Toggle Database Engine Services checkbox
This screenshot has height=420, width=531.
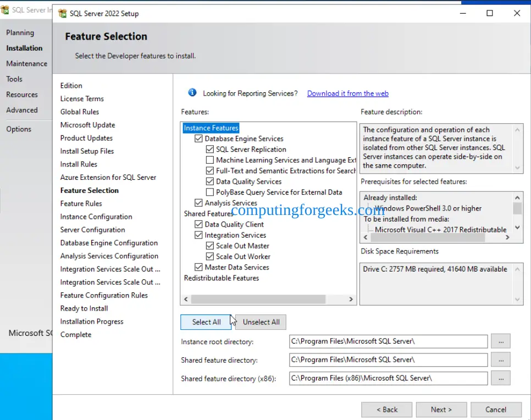pos(198,139)
